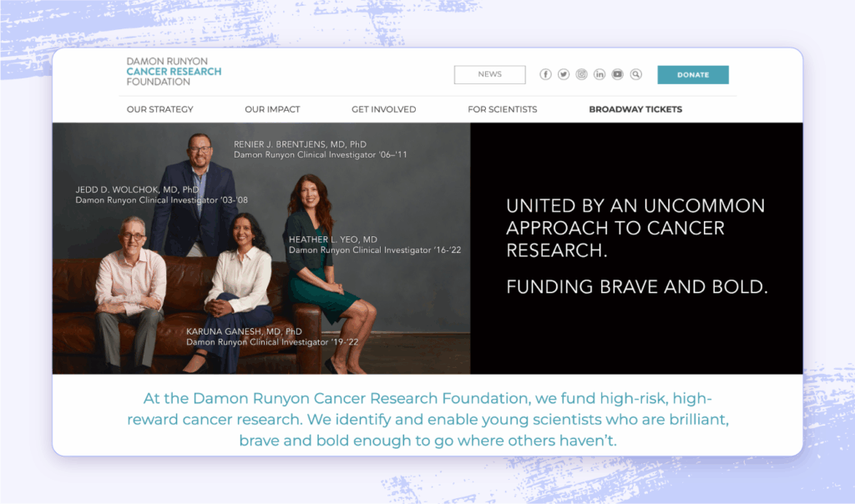Click the Heather L. Yeo caption text
This screenshot has width=855, height=504.
coord(375,244)
